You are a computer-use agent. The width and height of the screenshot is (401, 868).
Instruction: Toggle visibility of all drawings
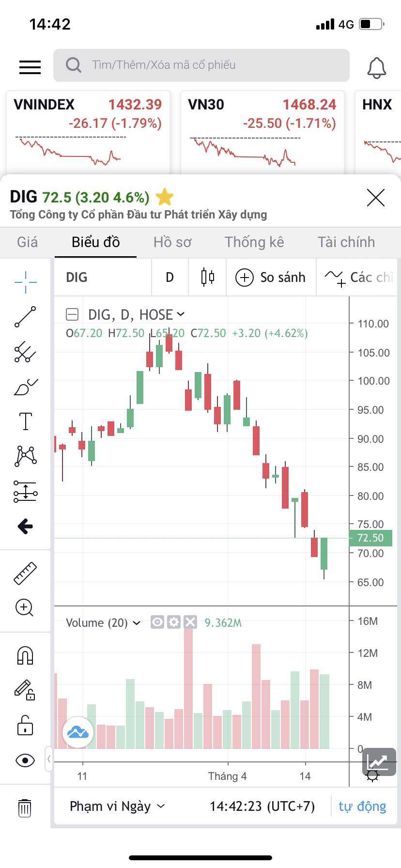tap(25, 760)
